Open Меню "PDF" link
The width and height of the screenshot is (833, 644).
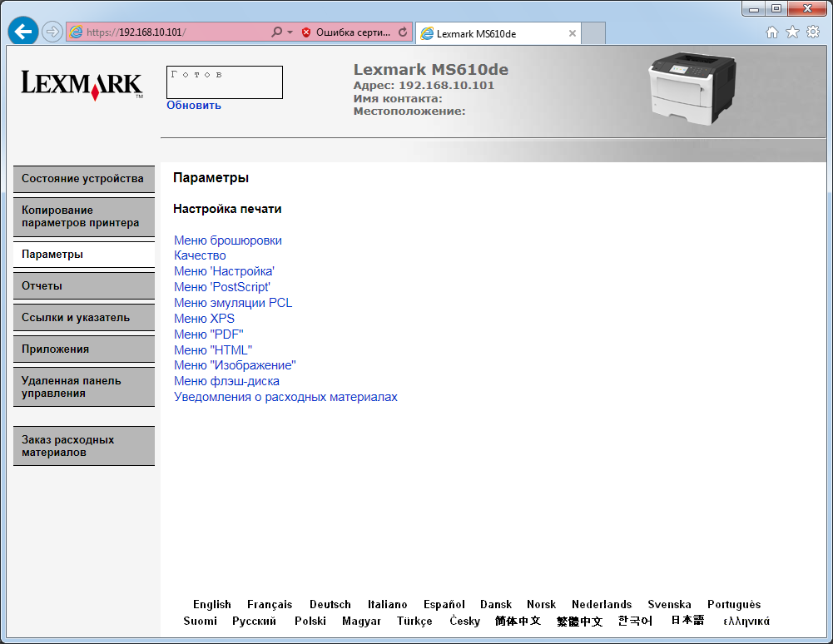tap(209, 334)
